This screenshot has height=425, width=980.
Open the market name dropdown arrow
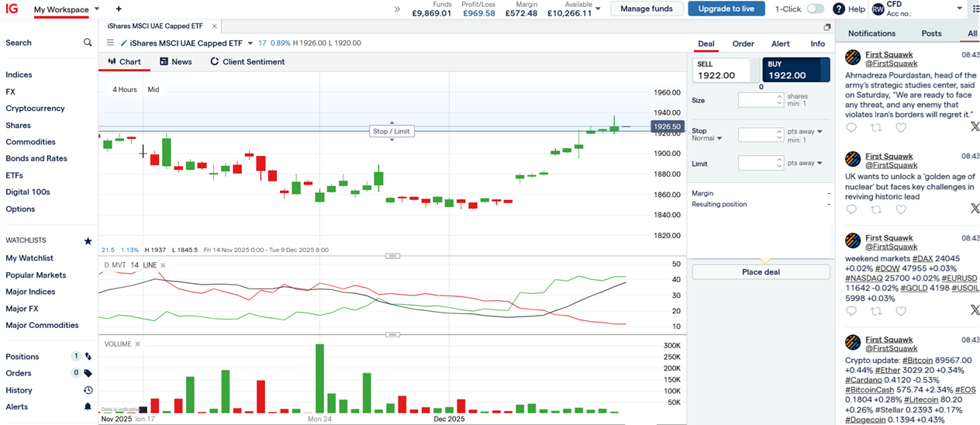[250, 43]
